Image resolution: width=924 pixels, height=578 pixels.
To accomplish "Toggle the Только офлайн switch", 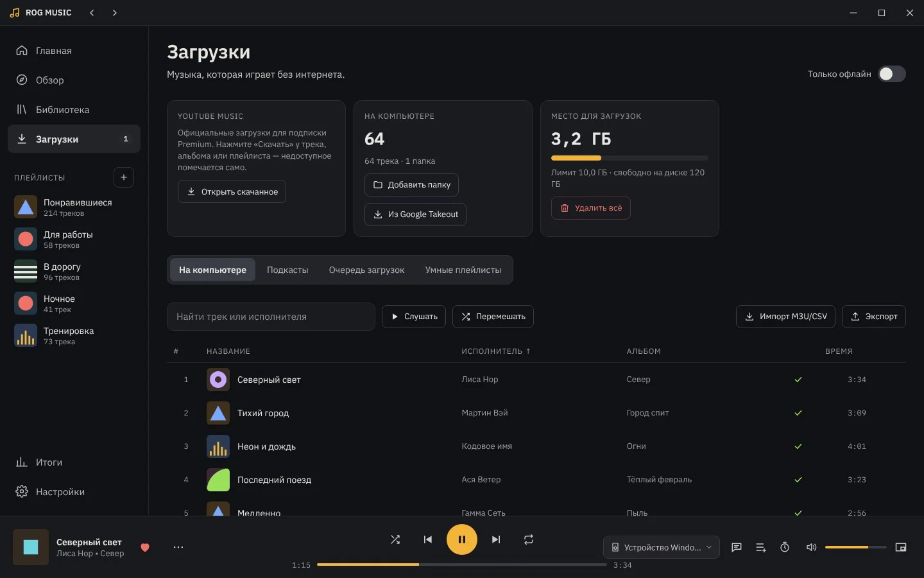I will [x=892, y=74].
